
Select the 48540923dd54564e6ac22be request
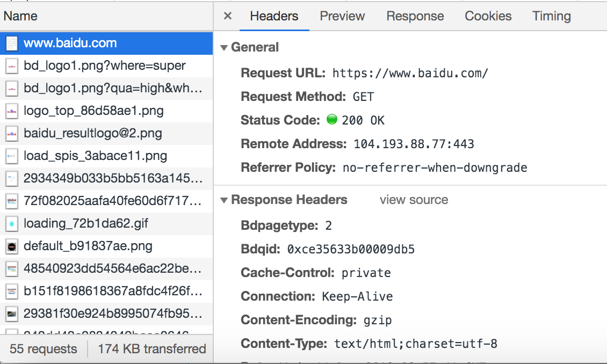pos(106,268)
